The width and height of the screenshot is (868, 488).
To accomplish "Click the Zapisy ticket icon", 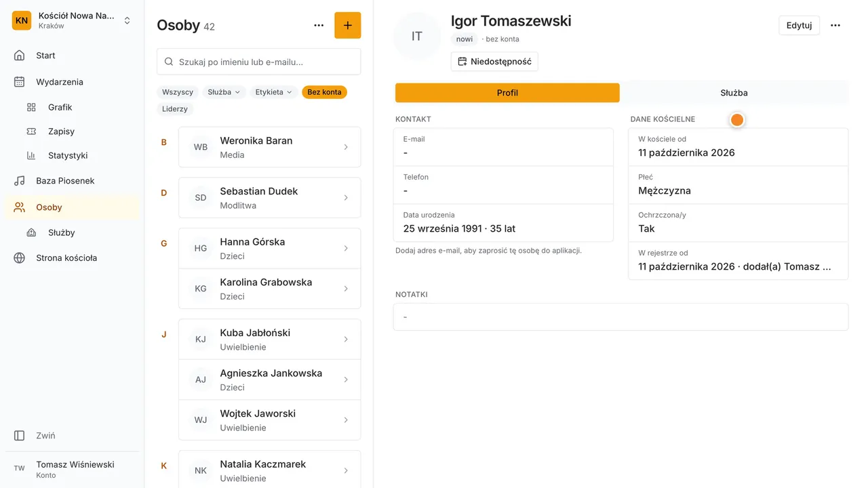I will pos(31,131).
